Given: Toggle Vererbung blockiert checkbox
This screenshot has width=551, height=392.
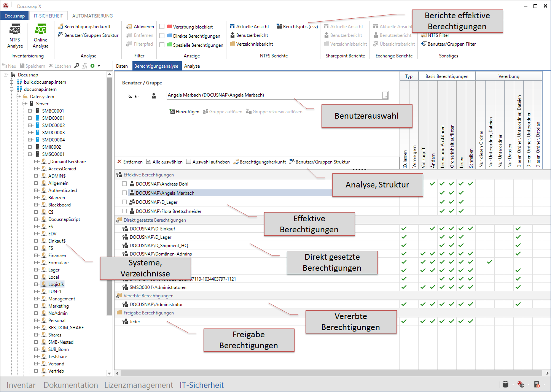Looking at the screenshot, I should [x=162, y=27].
